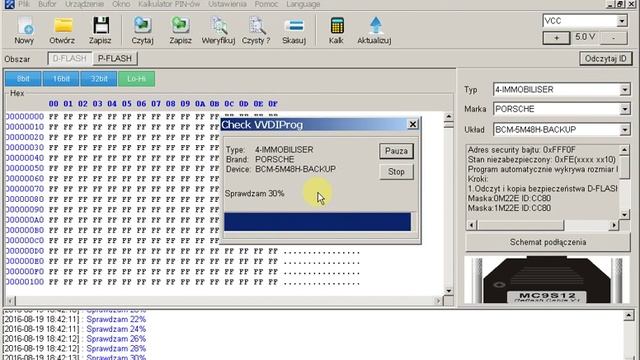Open the Language menu

tap(303, 4)
